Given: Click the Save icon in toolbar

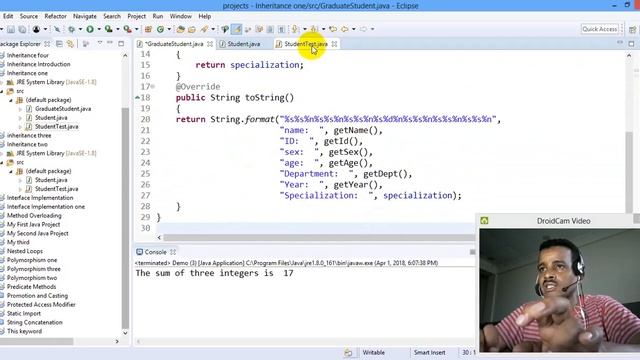Looking at the screenshot, I should [11, 29].
